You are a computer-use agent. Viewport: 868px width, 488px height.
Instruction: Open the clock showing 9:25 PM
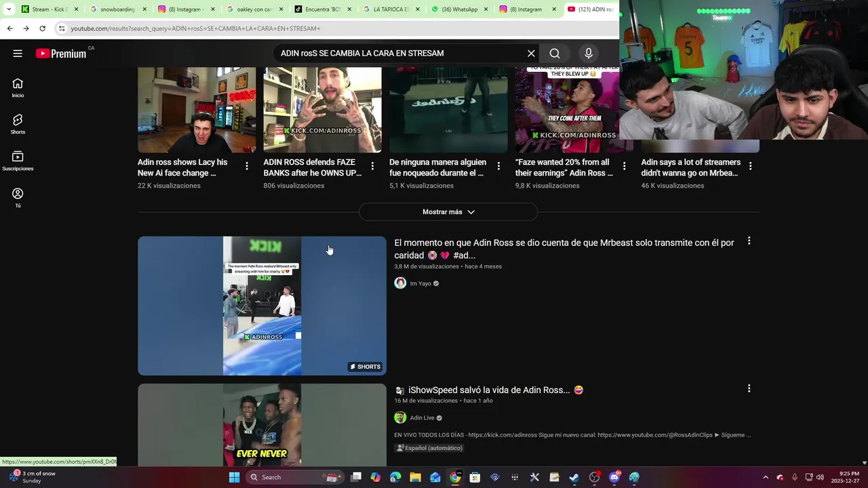[x=849, y=477]
